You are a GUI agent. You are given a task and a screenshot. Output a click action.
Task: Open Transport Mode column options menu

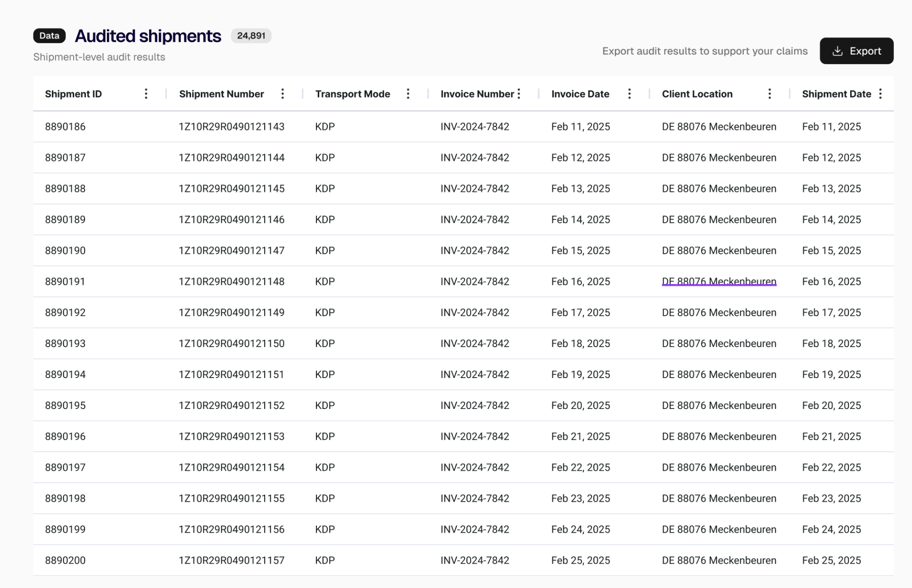[x=408, y=94]
